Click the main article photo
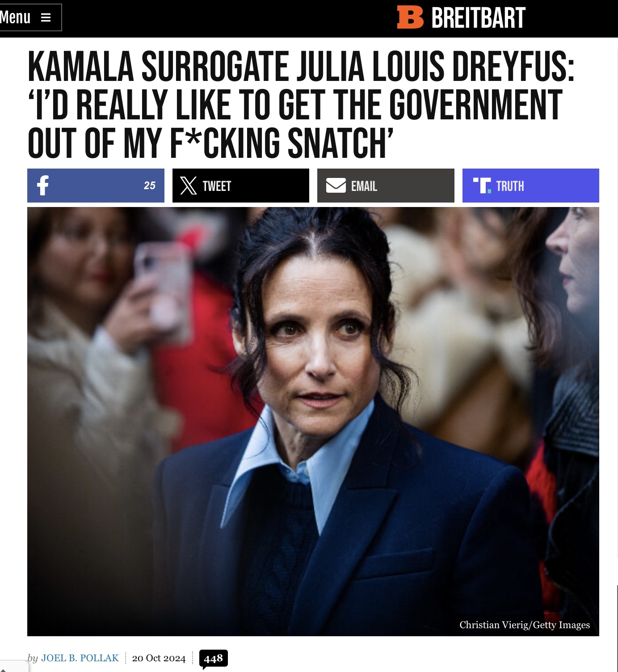Image resolution: width=618 pixels, height=672 pixels. [x=313, y=421]
